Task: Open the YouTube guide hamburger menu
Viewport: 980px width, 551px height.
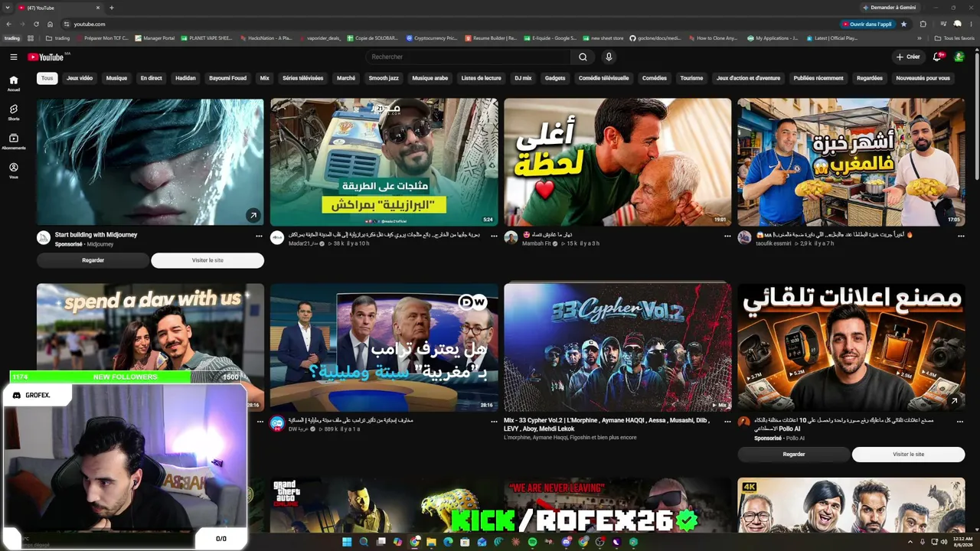Action: [x=14, y=57]
